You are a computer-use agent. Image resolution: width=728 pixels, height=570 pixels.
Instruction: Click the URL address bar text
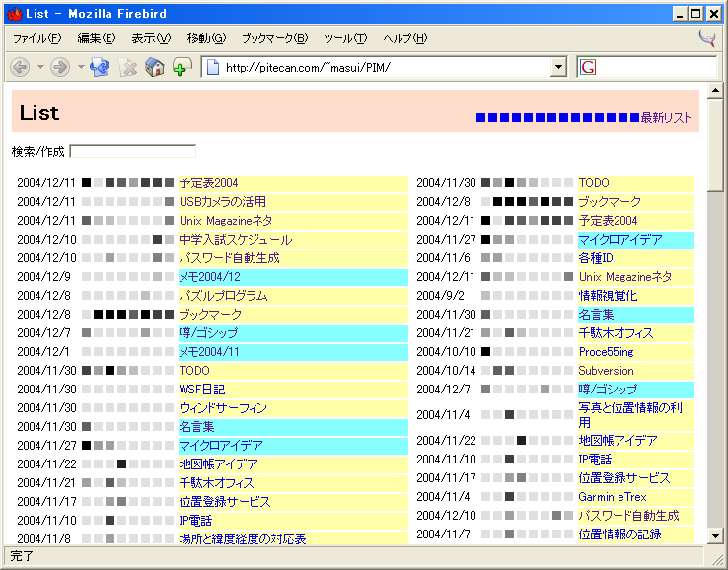click(308, 68)
